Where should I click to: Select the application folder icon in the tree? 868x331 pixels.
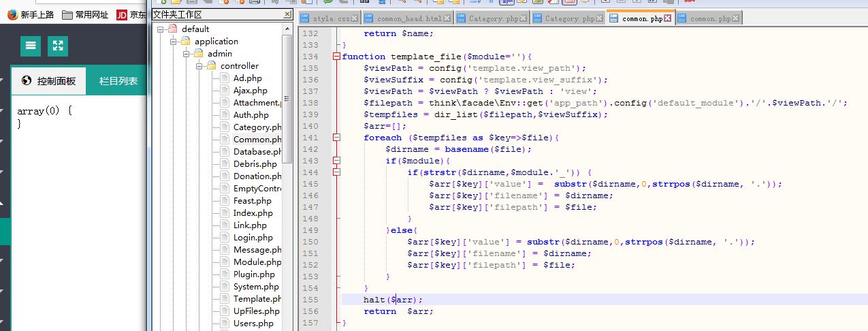tap(185, 41)
